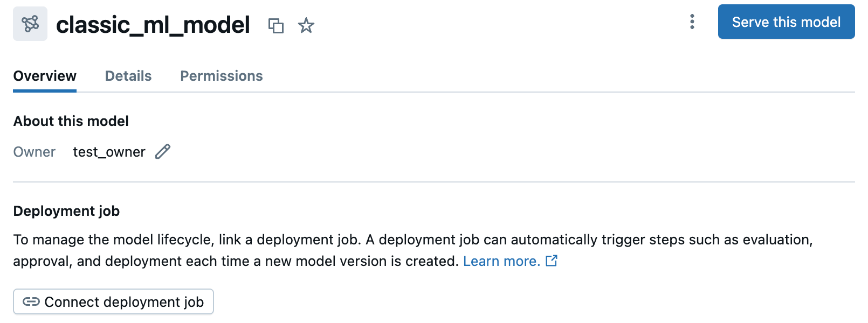The height and width of the screenshot is (323, 868).
Task: Click the Connect deployment job button
Action: coord(113,301)
